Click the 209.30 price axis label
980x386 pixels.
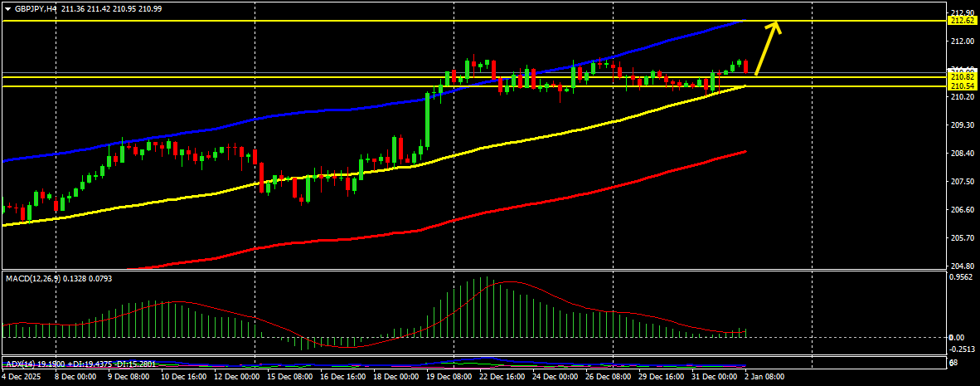[x=961, y=125]
